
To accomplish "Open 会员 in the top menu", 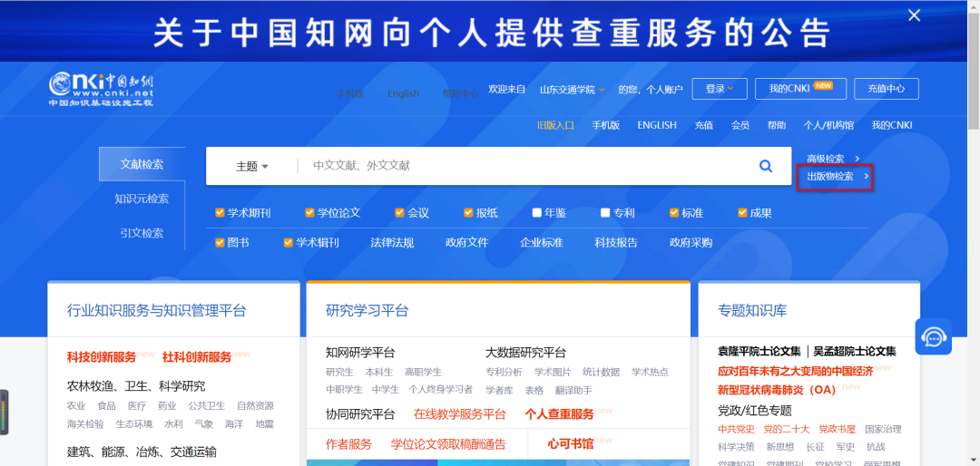I will [x=740, y=125].
